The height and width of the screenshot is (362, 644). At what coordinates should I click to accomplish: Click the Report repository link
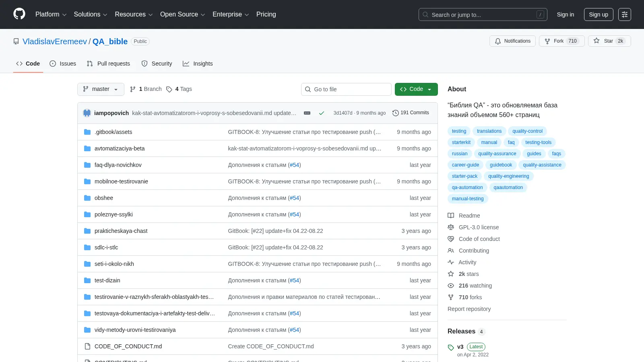coord(469,309)
